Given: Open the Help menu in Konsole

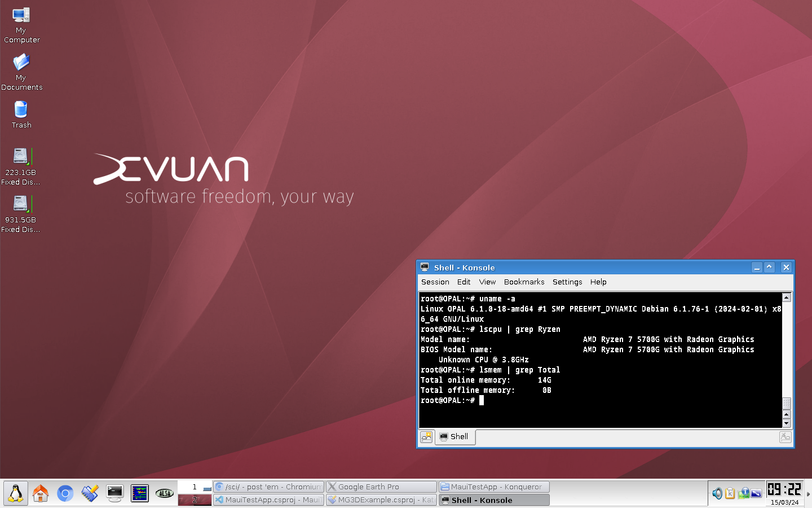Looking at the screenshot, I should click(x=598, y=282).
